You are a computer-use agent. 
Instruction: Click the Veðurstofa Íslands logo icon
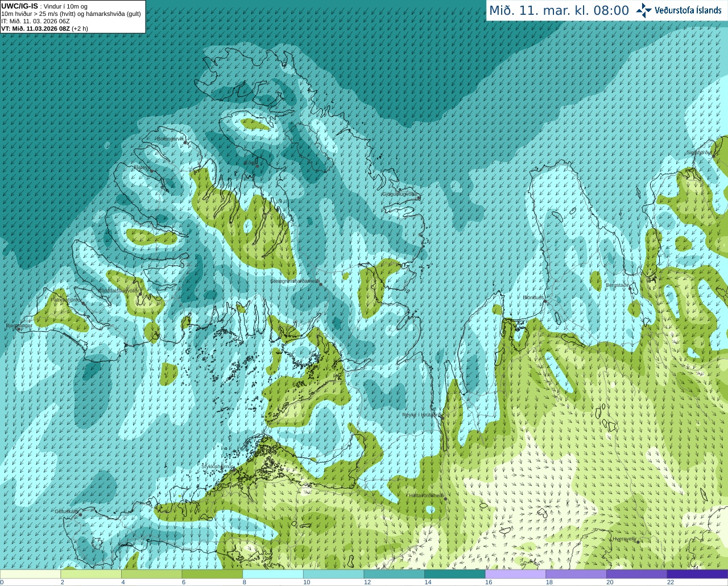click(x=644, y=10)
